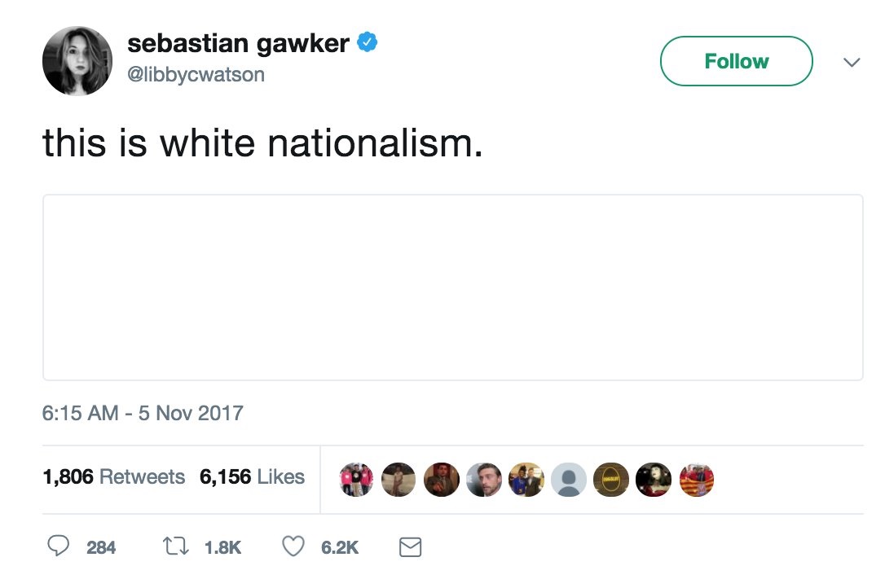
Task: Click the author's black-and-white profile photo
Action: (77, 61)
